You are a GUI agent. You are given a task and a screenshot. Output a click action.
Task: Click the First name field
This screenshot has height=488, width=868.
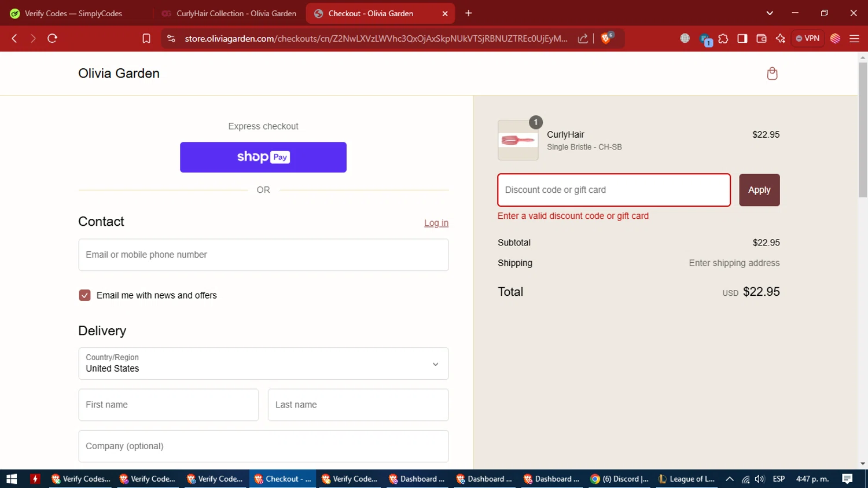click(x=168, y=405)
